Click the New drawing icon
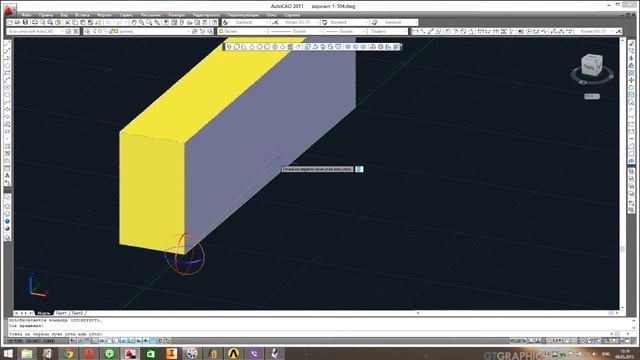The image size is (640, 360). 10,22
